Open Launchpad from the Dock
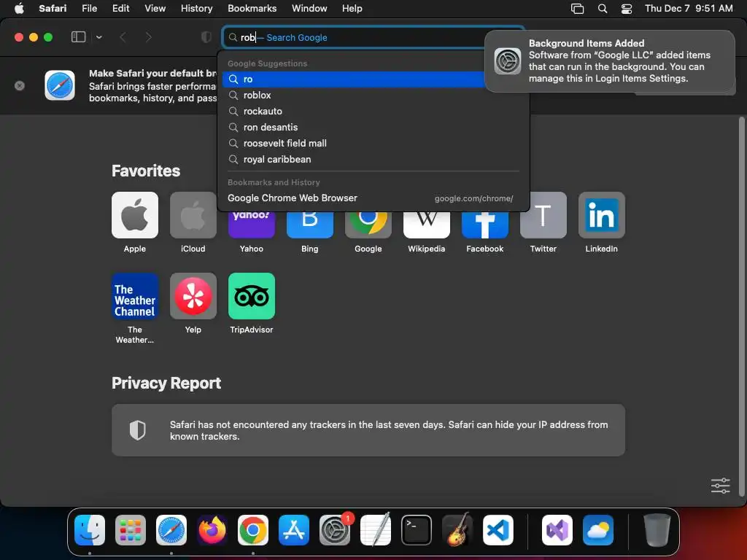 click(x=131, y=529)
